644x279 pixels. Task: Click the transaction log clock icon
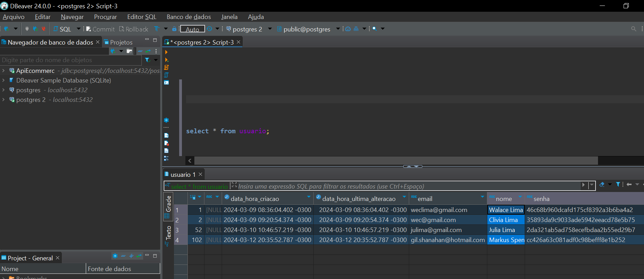click(210, 29)
